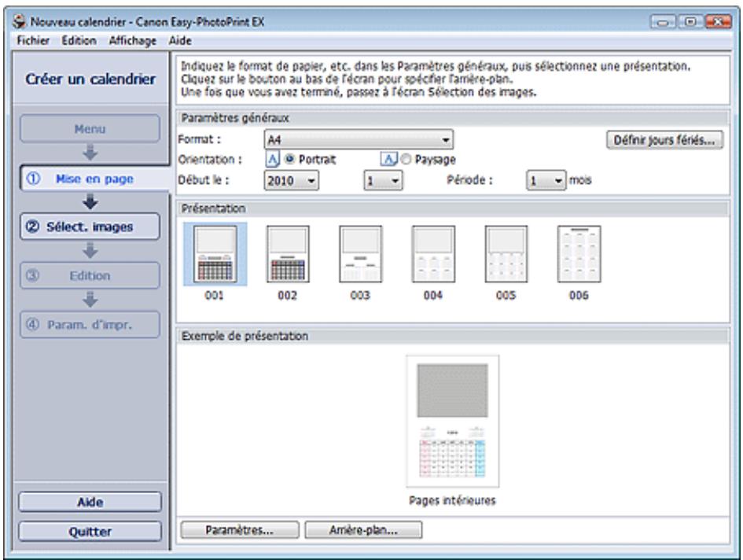Minimize the Easy-PhotoPrint EX window
The height and width of the screenshot is (560, 743).
tap(663, 22)
